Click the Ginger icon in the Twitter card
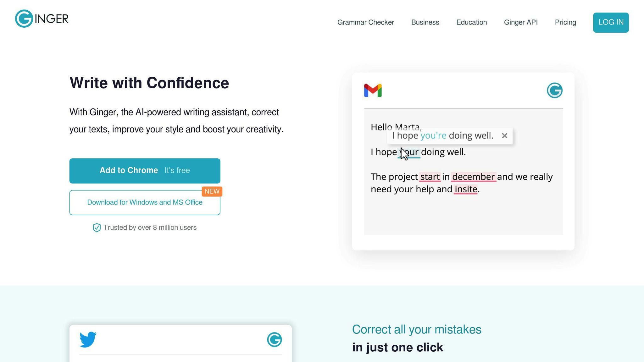Screen dimensions: 644x362 tap(274, 340)
